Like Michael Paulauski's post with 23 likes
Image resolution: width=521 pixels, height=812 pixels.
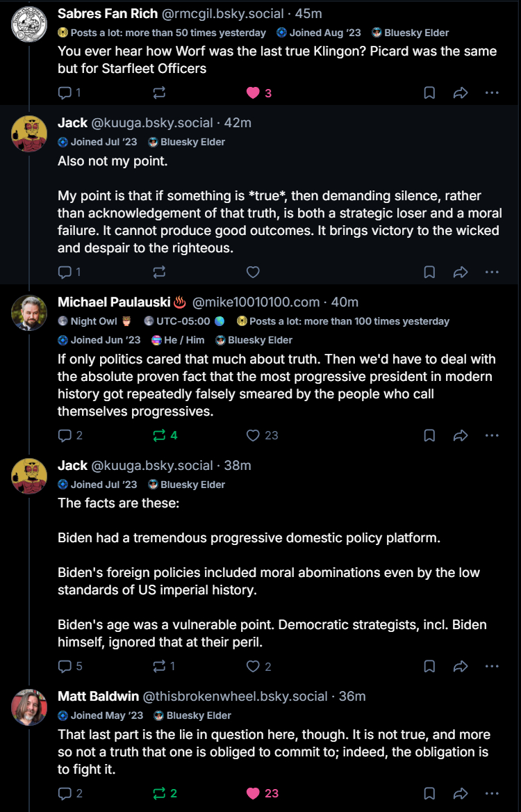(x=254, y=435)
